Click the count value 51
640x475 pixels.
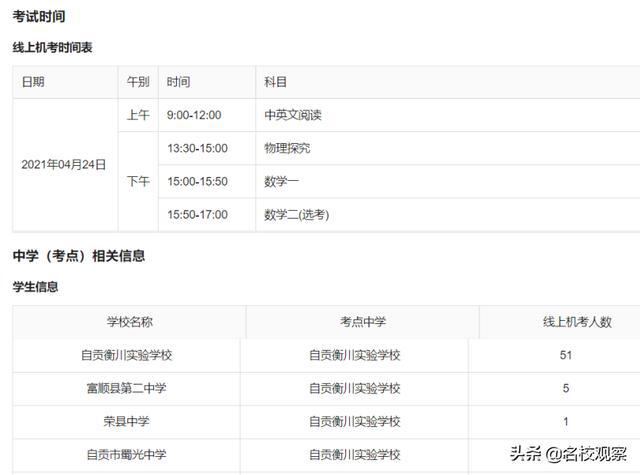click(566, 355)
